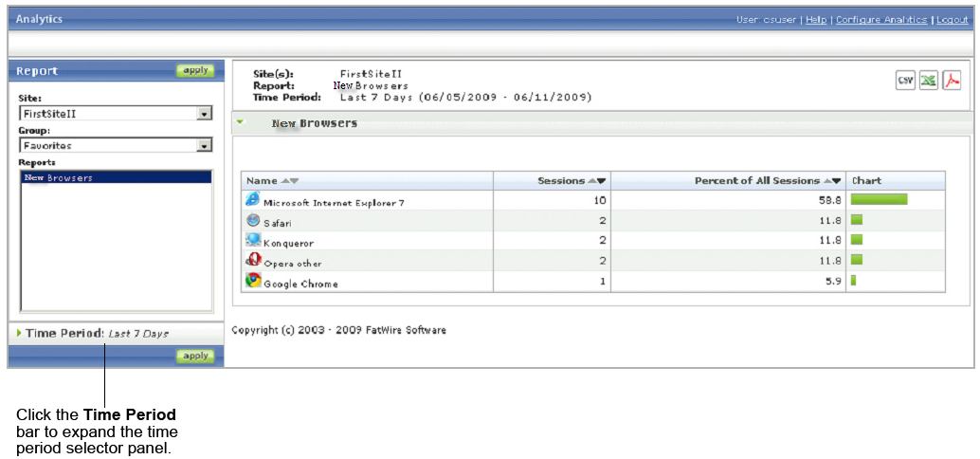Expand the Time Period selector bar
This screenshot has width=980, height=459.
click(x=116, y=333)
